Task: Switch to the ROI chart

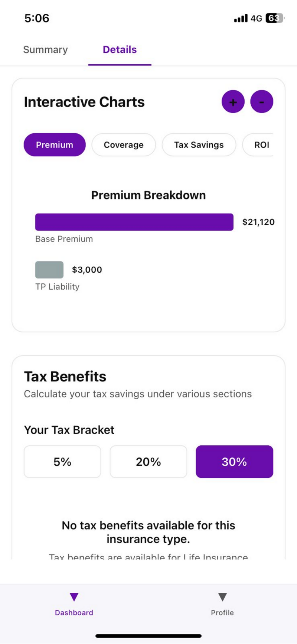Action: [x=262, y=145]
